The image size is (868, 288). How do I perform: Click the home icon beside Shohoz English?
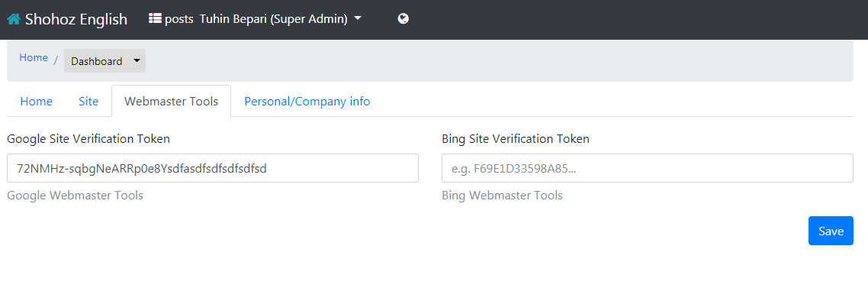(14, 19)
